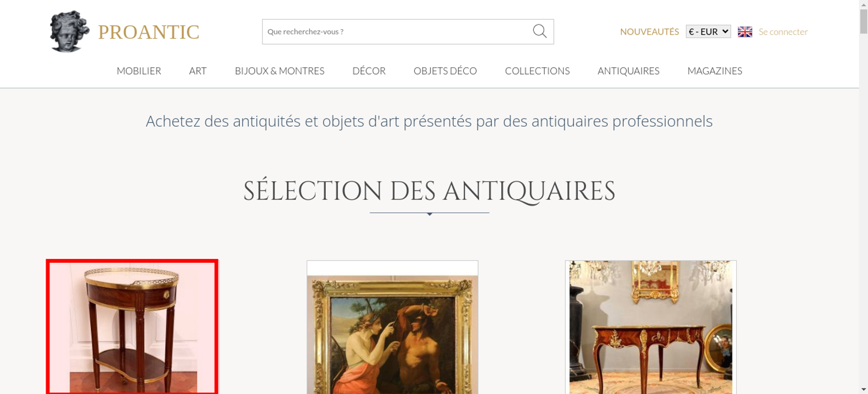Open the gilt-framed mythological painting thumbnail

392,327
